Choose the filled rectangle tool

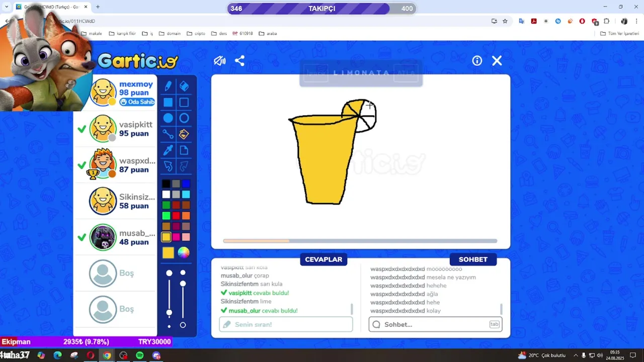tap(168, 103)
